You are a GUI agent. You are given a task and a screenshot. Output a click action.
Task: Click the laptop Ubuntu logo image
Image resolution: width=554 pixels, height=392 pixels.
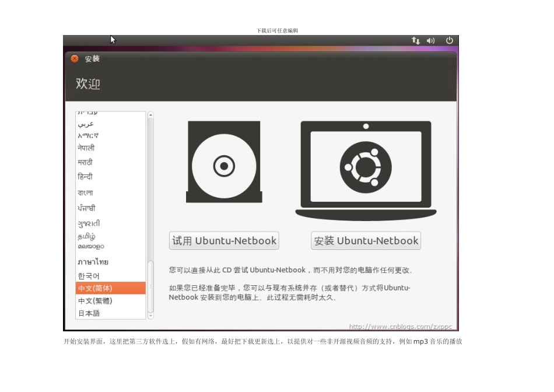point(366,170)
